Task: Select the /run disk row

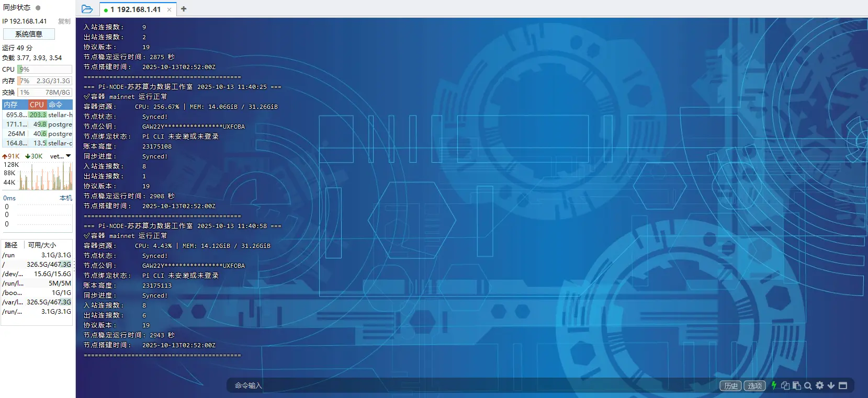Action: pyautogui.click(x=37, y=255)
